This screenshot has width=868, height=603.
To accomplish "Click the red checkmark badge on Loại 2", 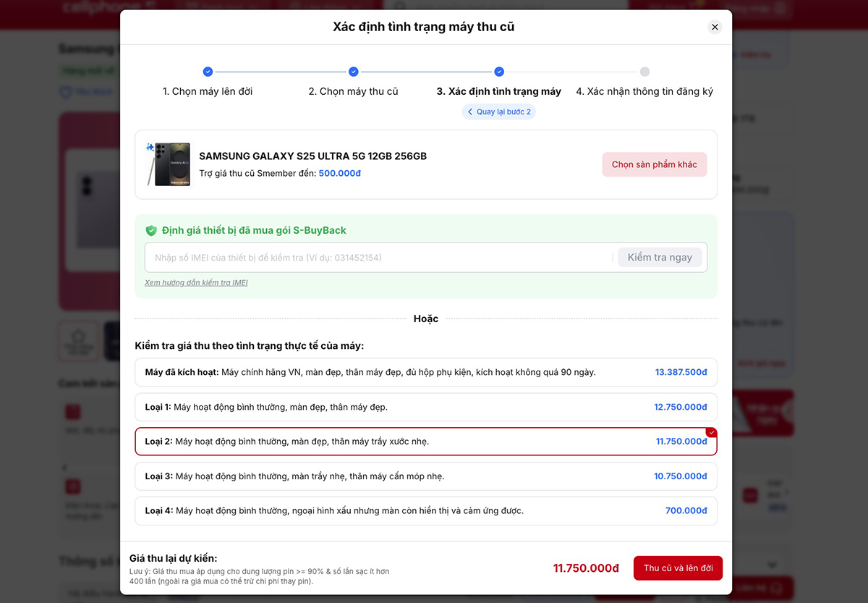I will [711, 432].
